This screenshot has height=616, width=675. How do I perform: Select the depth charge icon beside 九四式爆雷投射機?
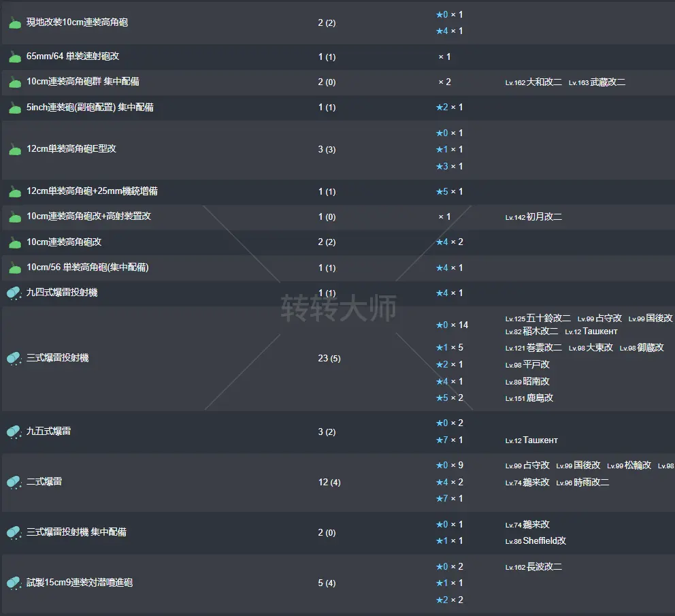(x=14, y=293)
